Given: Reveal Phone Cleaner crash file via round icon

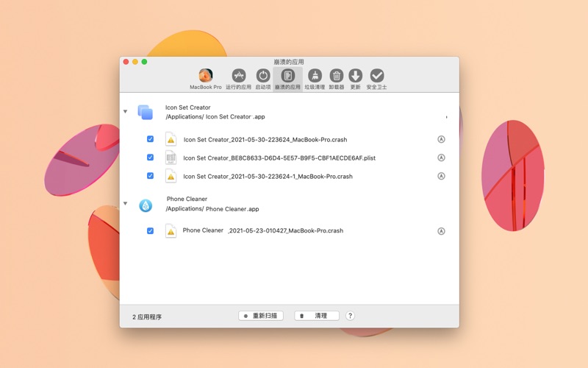Looking at the screenshot, I should (x=441, y=231).
